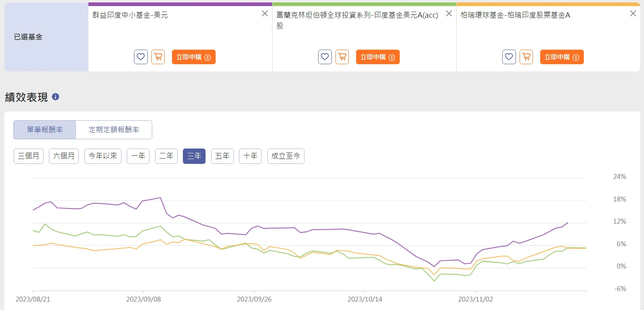Click the 已選基金 label

click(x=28, y=37)
